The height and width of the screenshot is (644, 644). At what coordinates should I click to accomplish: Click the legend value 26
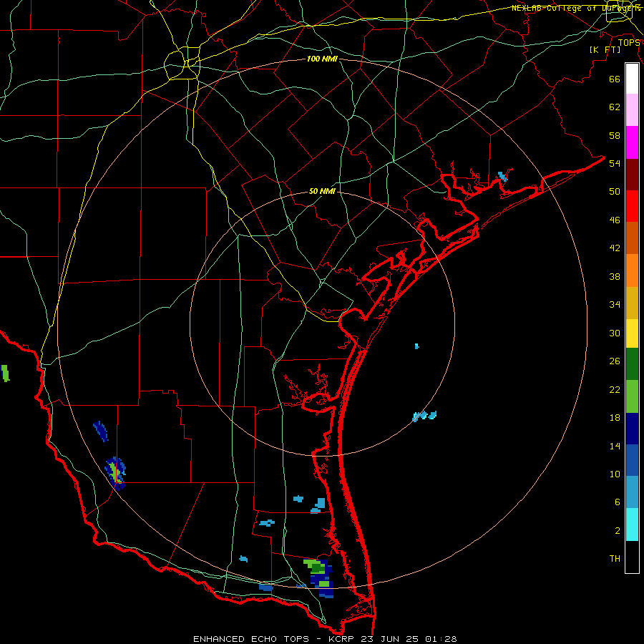point(615,361)
